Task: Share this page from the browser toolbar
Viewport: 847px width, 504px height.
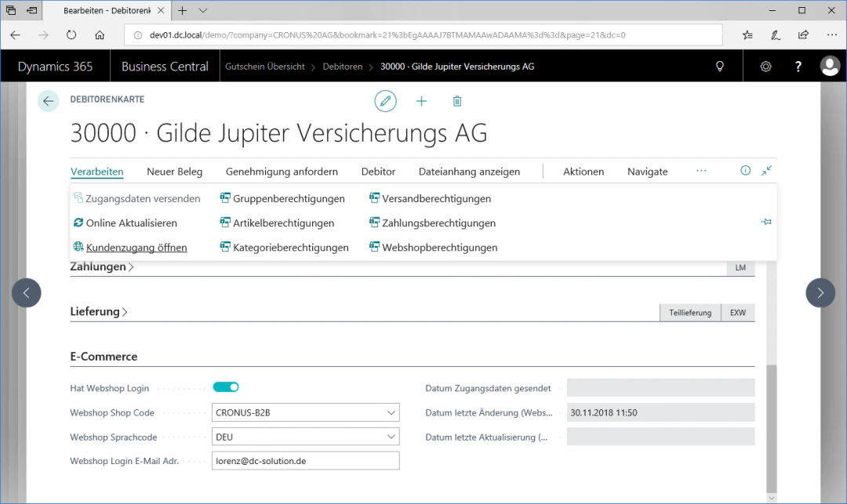Action: point(803,35)
